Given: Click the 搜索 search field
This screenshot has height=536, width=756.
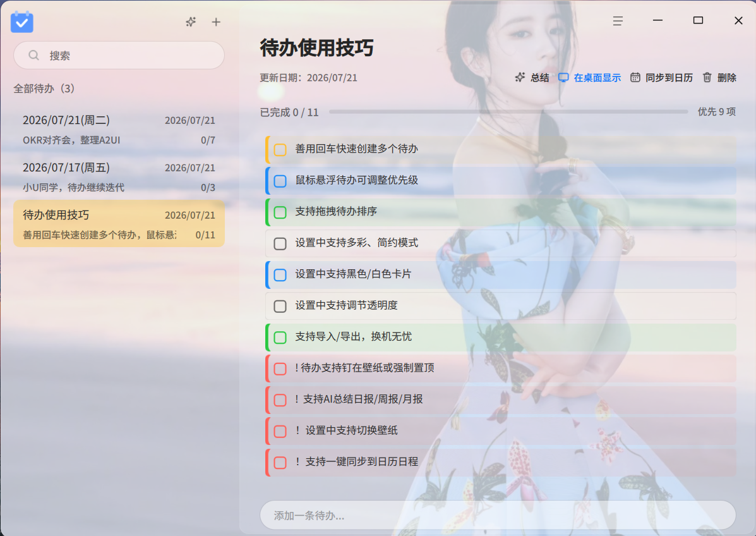Looking at the screenshot, I should click(119, 56).
